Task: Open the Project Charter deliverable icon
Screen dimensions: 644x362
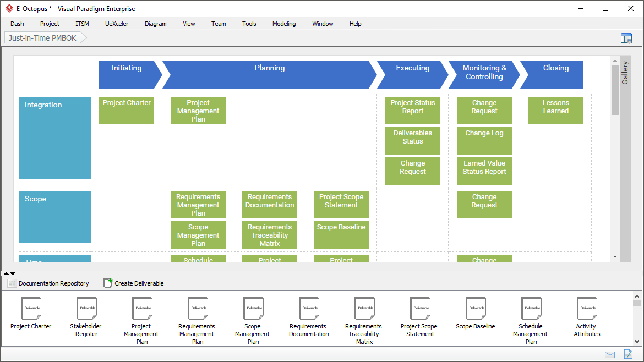Action: (x=31, y=309)
